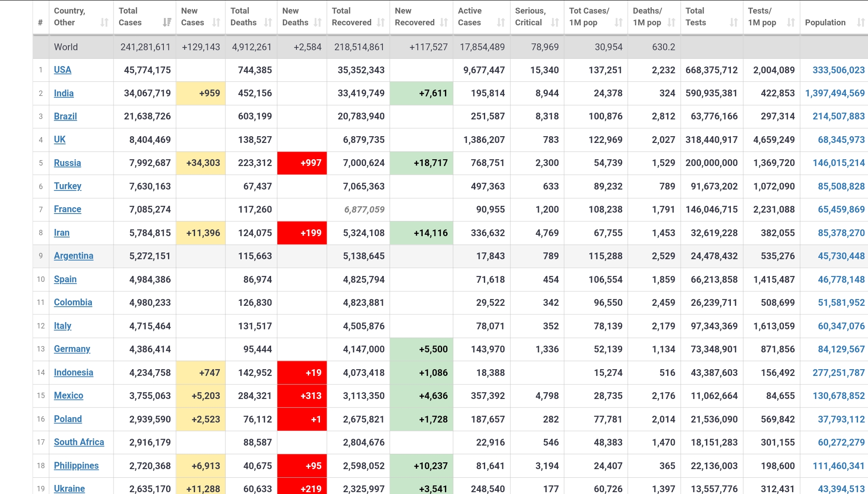Open the UK country link
This screenshot has width=868, height=494.
60,139
